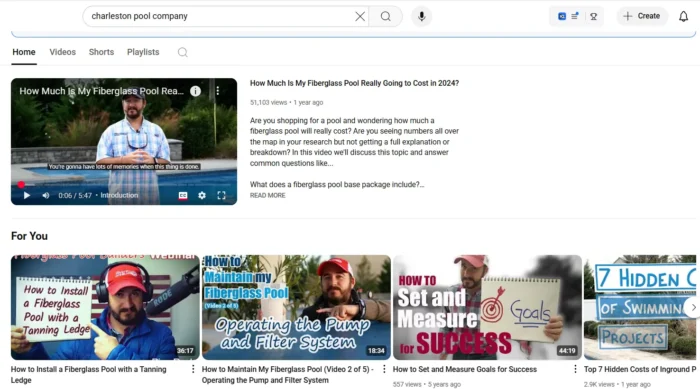Click the title 'Top 7 Hidden Costs of Inground P'
Viewport: 700px width, 389px height.
click(x=640, y=369)
